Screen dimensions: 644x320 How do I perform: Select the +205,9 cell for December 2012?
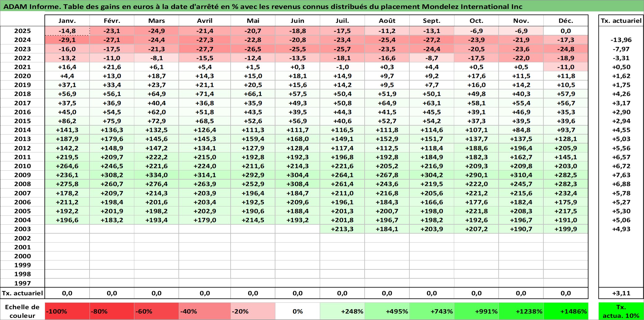point(566,148)
